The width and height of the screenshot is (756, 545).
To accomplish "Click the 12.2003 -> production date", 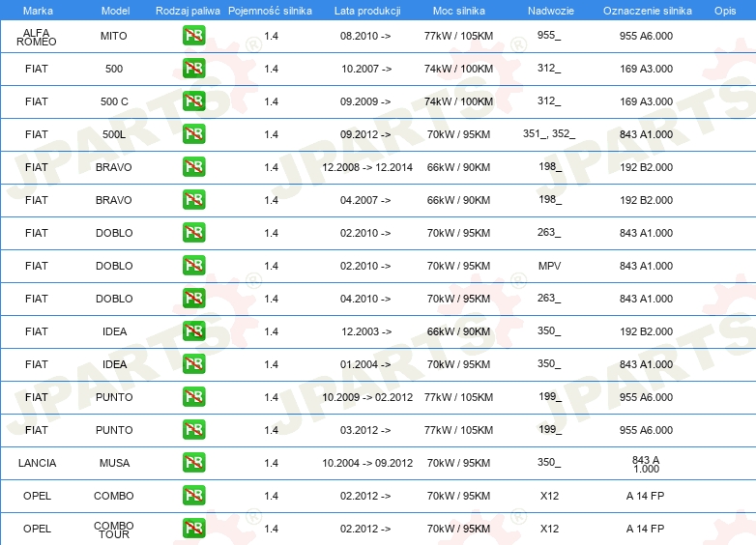I will (366, 331).
